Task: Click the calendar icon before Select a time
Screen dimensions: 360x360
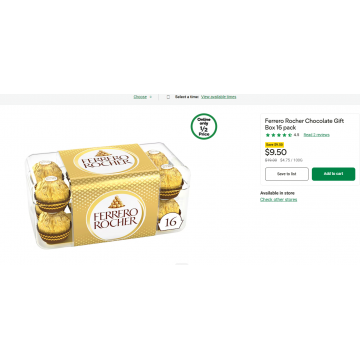Action: [168, 97]
